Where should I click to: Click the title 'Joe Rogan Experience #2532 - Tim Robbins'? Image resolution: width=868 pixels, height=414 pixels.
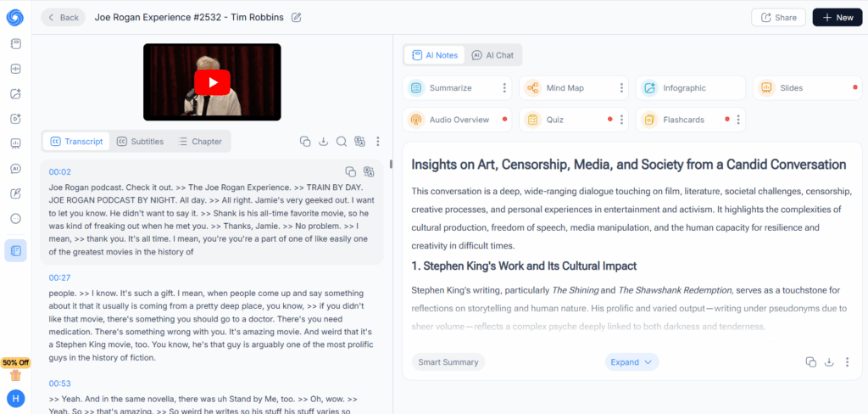pos(189,17)
